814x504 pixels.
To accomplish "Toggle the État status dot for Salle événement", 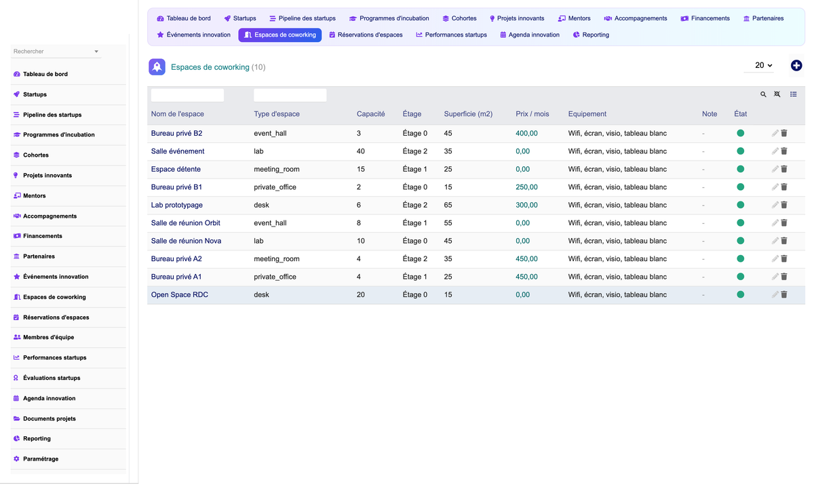I will point(741,151).
